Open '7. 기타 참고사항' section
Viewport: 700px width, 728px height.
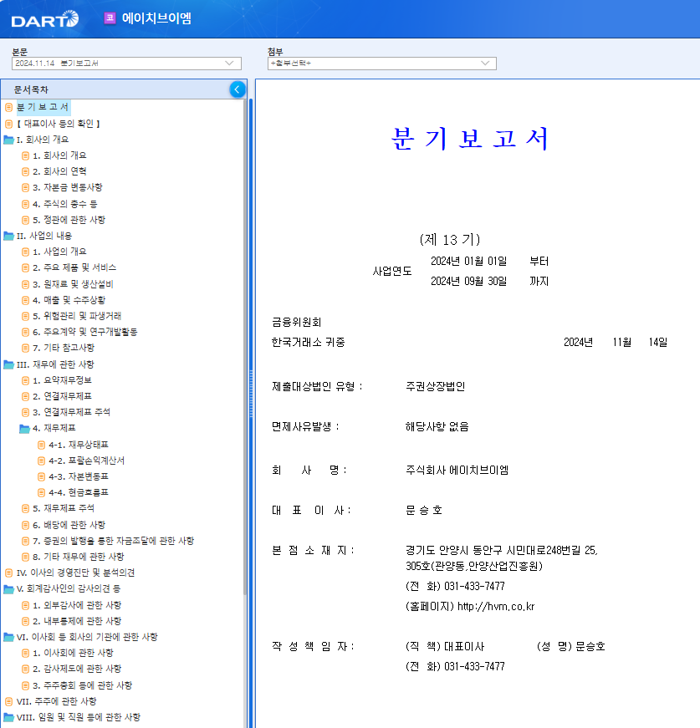coord(64,348)
